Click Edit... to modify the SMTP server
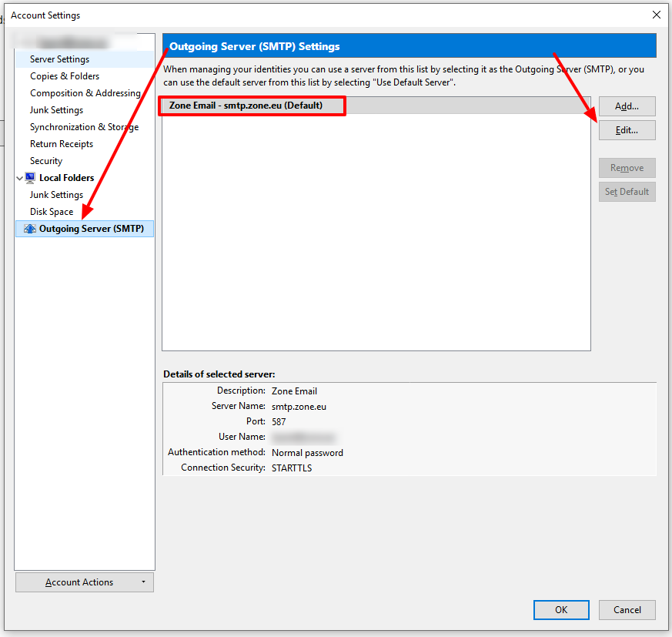This screenshot has height=637, width=672. click(x=627, y=130)
